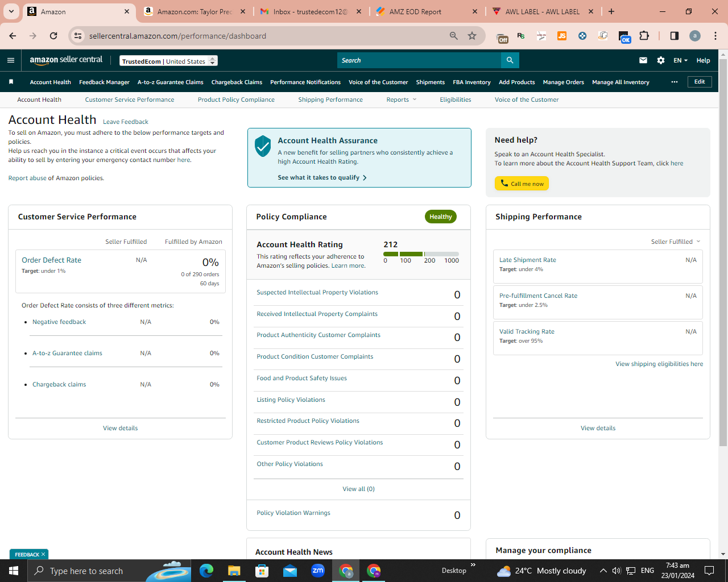This screenshot has height=582, width=728.
Task: Open a new browser tab
Action: 611,11
